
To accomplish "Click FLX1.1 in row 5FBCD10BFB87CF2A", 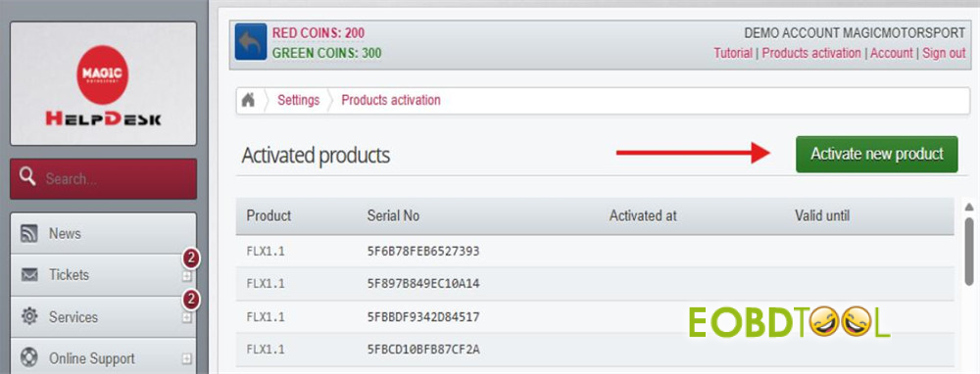I will pos(266,350).
